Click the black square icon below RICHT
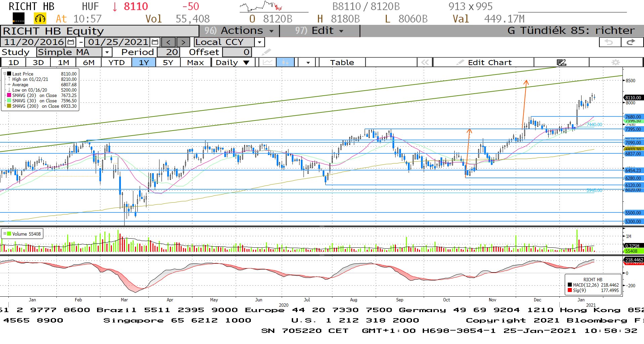 click(x=18, y=18)
